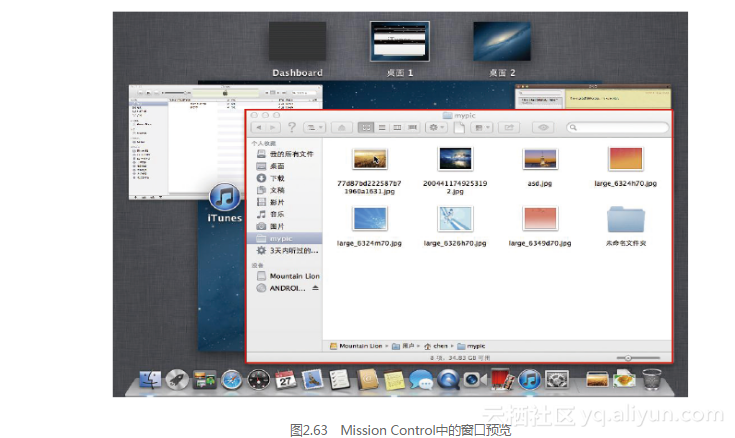The width and height of the screenshot is (735, 438).
Task: Click Finder toolbar help question mark
Action: click(x=292, y=127)
